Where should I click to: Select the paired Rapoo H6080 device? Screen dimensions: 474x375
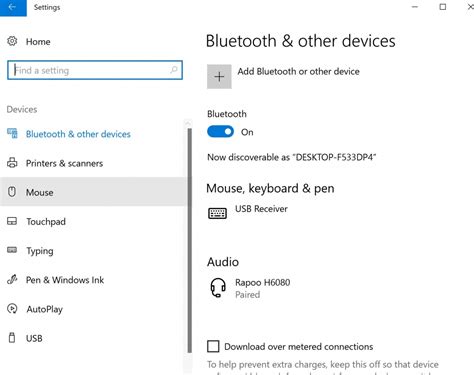[263, 288]
